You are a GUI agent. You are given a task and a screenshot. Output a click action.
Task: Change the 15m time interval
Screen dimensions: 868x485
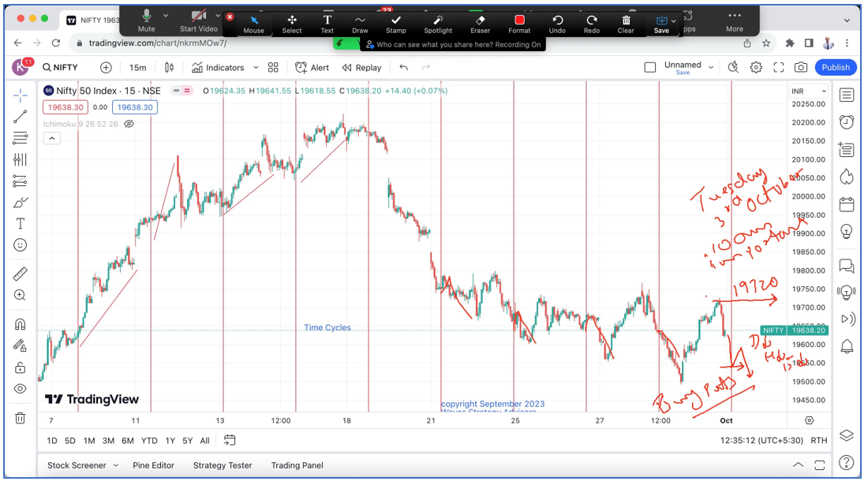pos(138,68)
